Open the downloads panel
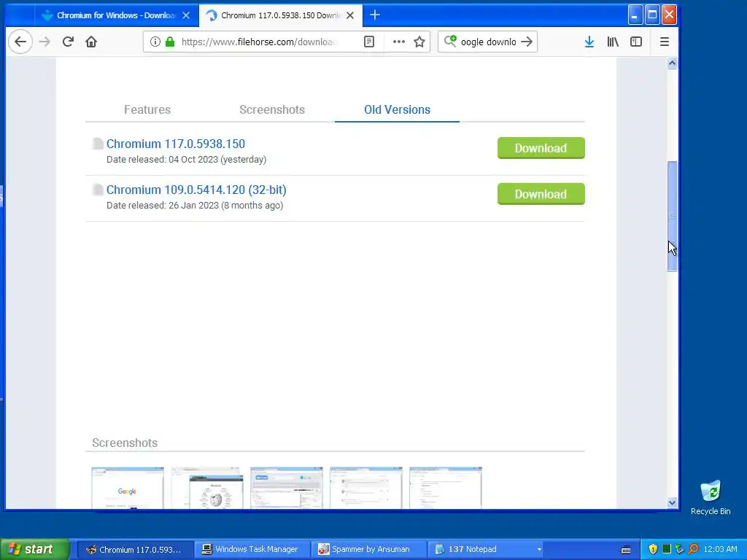747x560 pixels. (x=589, y=42)
